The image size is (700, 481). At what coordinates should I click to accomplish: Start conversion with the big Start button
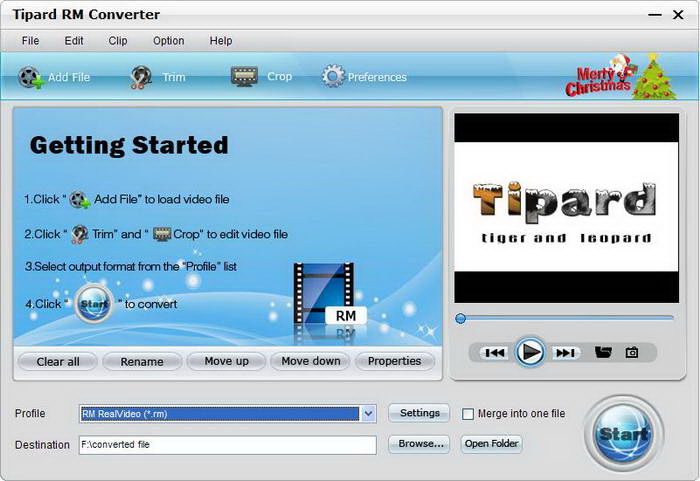(624, 433)
